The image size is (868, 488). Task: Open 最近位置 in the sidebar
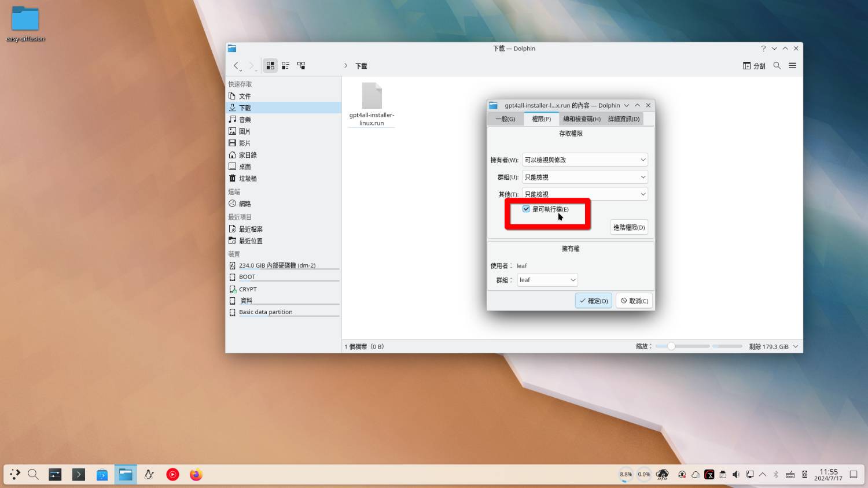[x=283, y=241]
